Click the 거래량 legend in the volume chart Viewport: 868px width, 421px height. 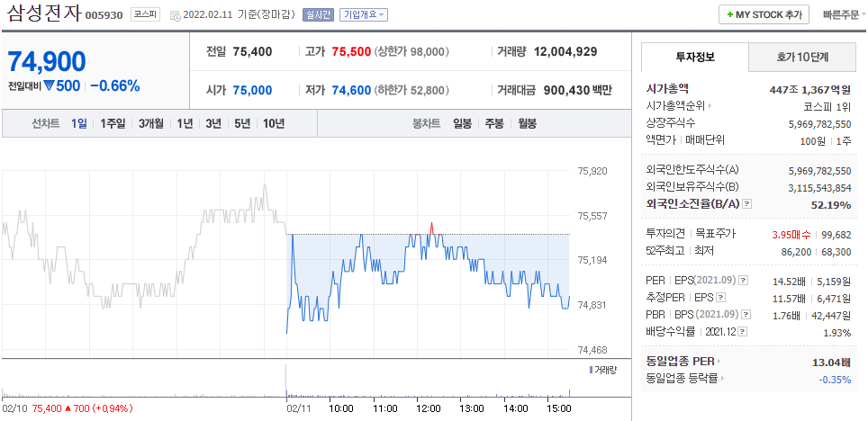(603, 370)
